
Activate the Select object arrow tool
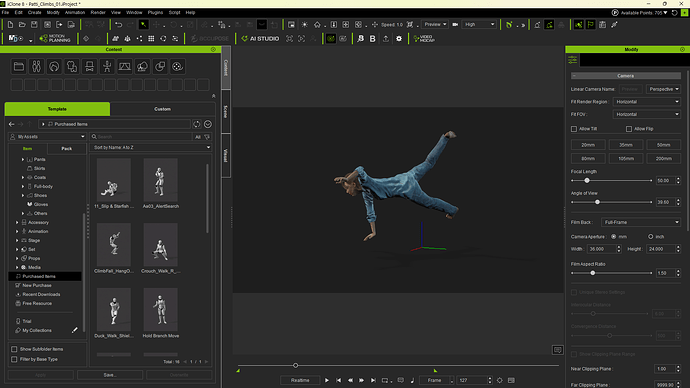coord(143,25)
